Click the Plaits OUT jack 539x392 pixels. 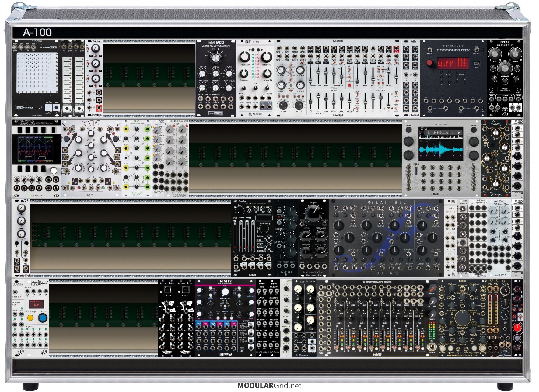pos(263,106)
